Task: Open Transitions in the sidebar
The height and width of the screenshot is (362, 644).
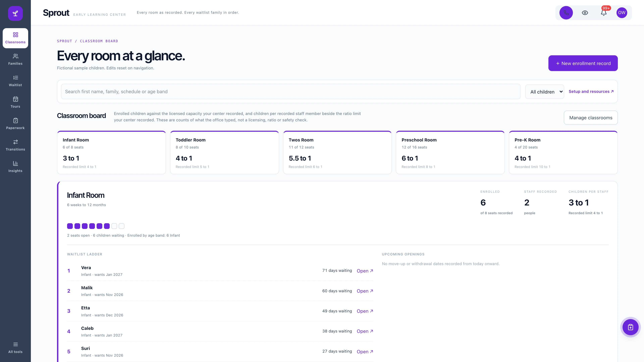Action: (x=15, y=145)
